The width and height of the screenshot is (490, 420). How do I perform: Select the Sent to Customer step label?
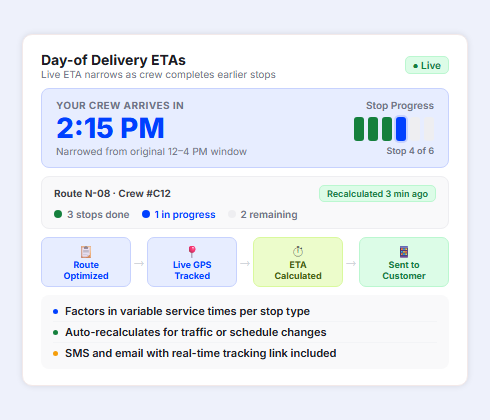tap(404, 270)
